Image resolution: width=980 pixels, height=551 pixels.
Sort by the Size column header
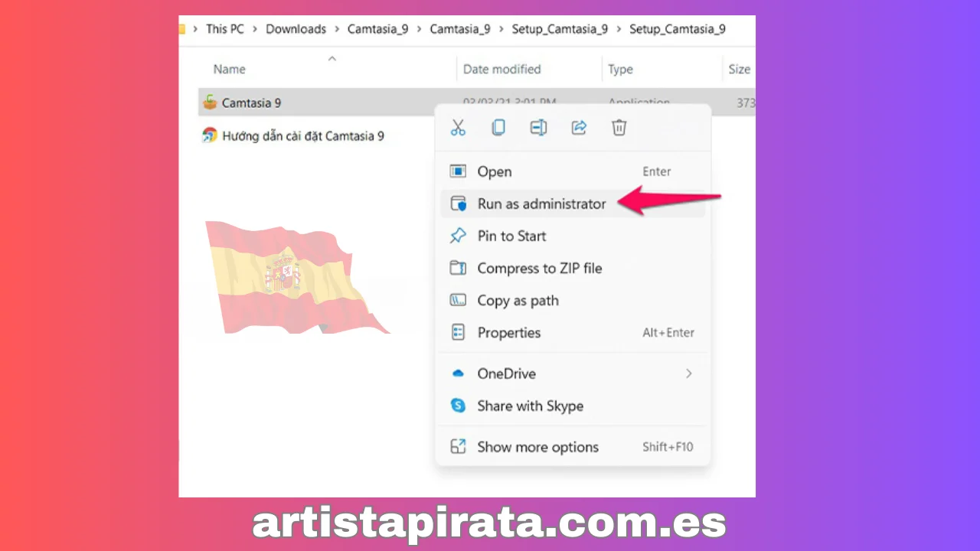point(739,69)
